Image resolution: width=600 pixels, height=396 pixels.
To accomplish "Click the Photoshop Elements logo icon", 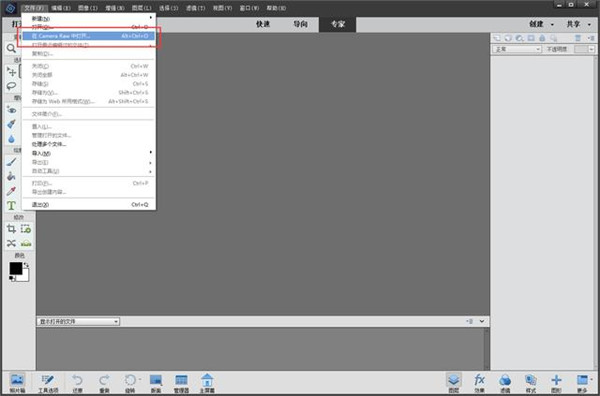I will 10,8.
